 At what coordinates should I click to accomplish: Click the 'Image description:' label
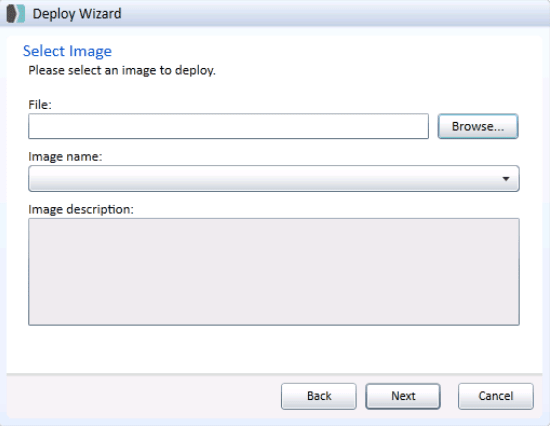[81, 209]
